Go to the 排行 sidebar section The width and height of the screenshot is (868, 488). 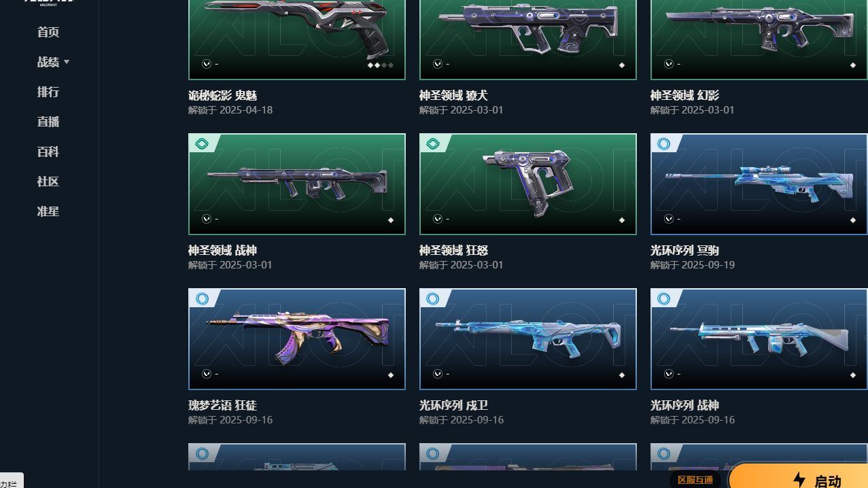pos(48,92)
